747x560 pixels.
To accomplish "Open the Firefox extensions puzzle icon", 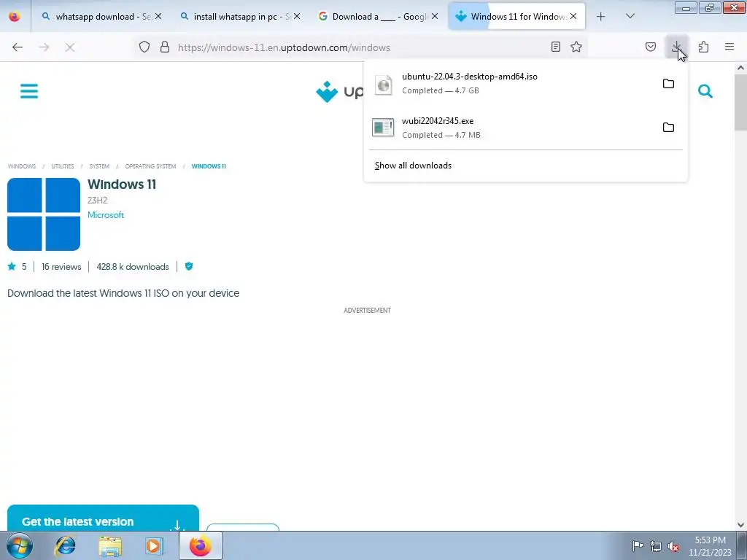I will [x=703, y=47].
